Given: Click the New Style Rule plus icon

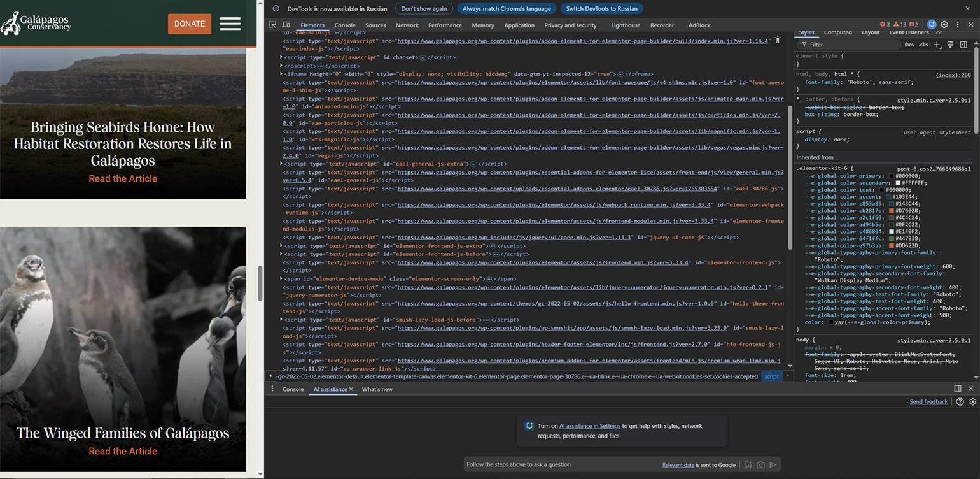Looking at the screenshot, I should pyautogui.click(x=937, y=45).
